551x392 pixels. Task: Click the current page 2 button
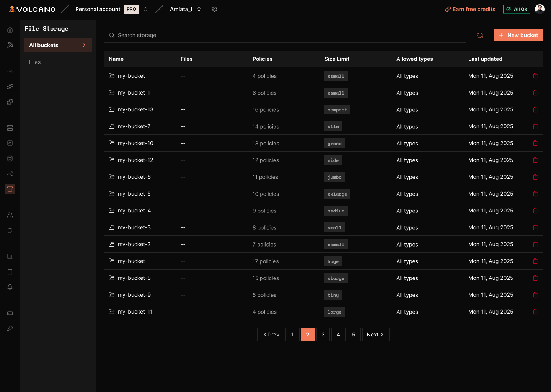(x=308, y=335)
